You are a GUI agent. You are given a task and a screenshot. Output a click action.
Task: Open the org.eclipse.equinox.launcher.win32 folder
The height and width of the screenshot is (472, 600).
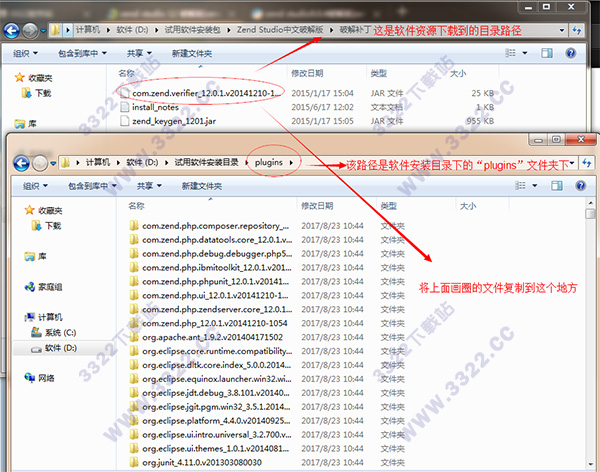click(210, 379)
